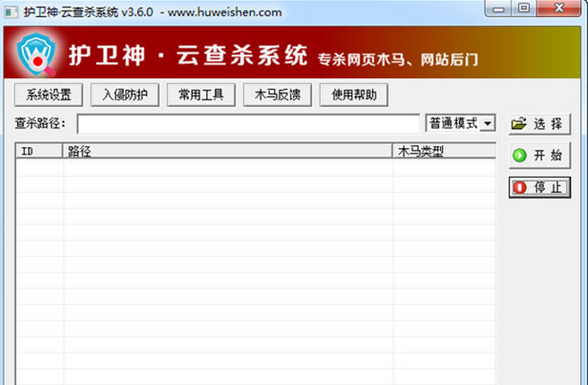
Task: Open 使用帮助 usage help
Action: (354, 94)
